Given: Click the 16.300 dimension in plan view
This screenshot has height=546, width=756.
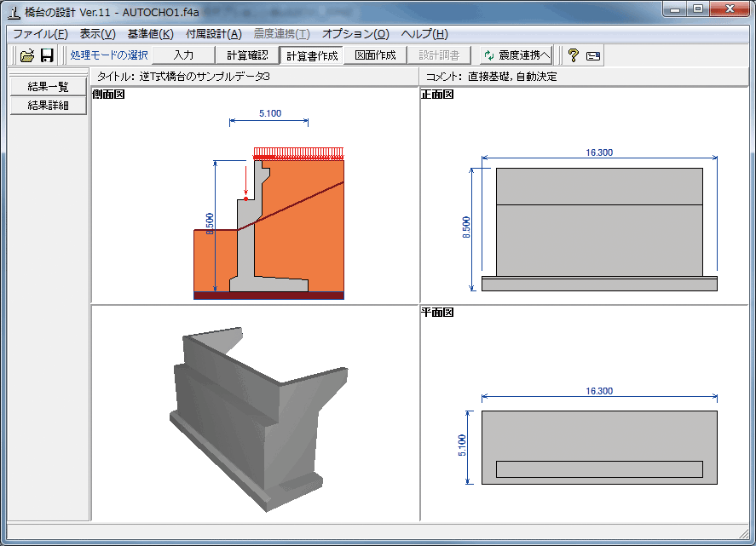Looking at the screenshot, I should coord(599,391).
